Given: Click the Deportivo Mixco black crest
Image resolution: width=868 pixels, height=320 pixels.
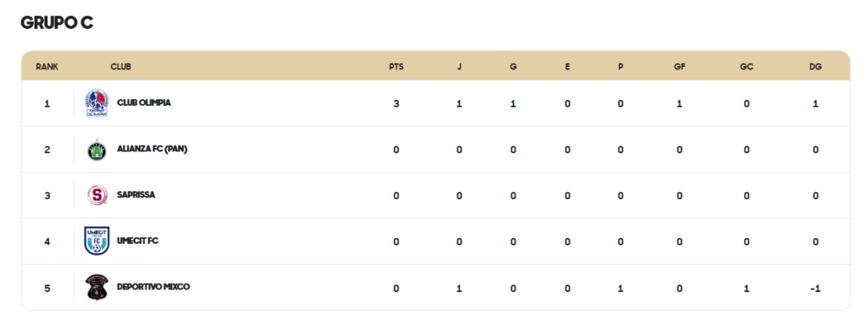Looking at the screenshot, I should point(97,287).
